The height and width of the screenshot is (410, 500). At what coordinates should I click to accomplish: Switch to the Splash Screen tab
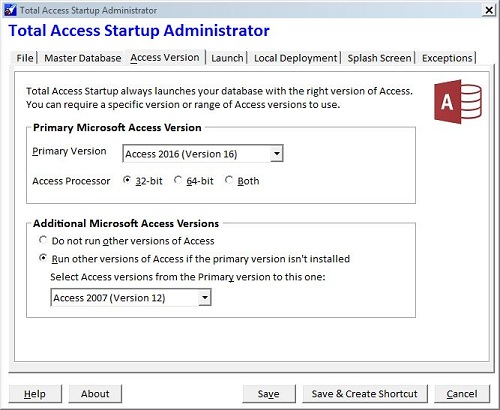tap(379, 58)
